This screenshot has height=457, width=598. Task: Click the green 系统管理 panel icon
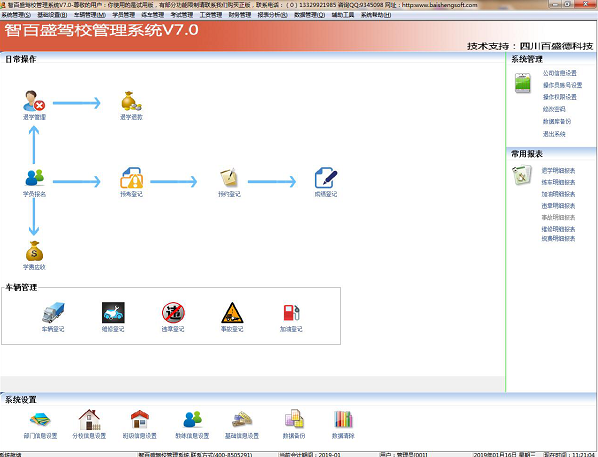point(522,83)
